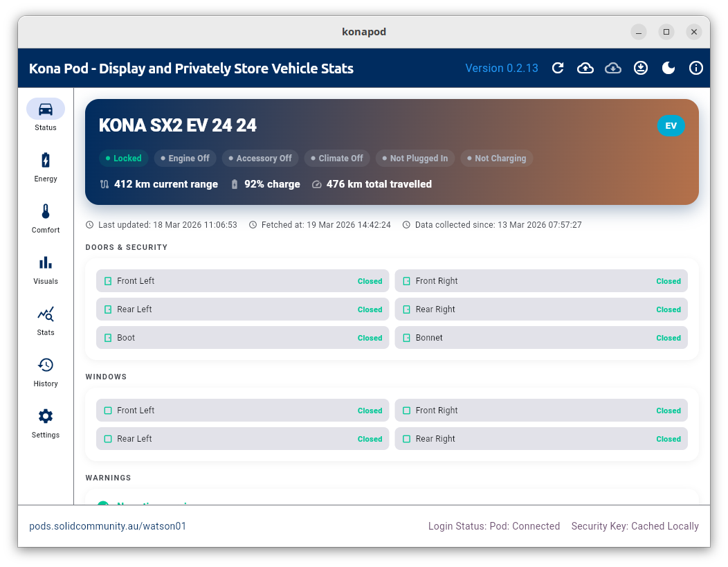The height and width of the screenshot is (567, 728).
Task: Click the Locked status pill
Action: (x=124, y=158)
